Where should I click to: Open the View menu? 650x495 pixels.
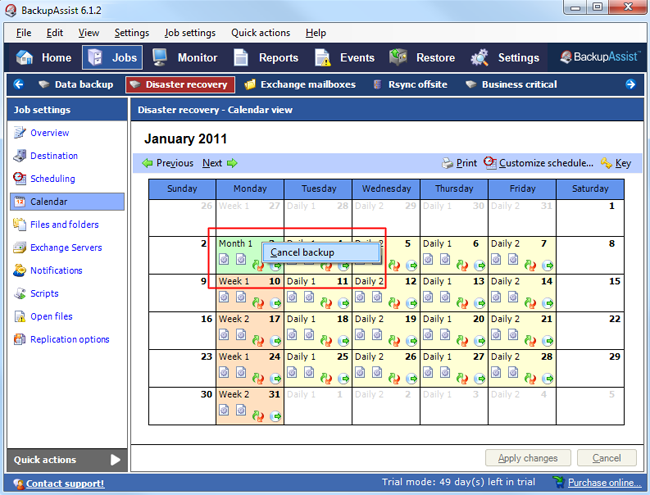point(89,33)
